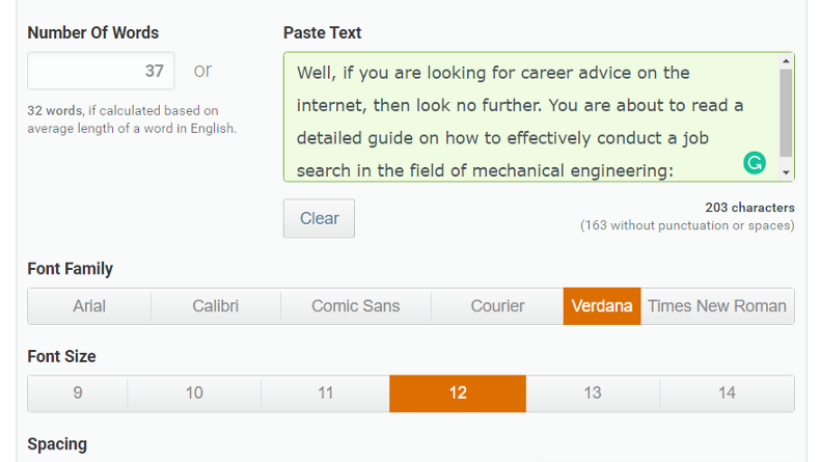822x462 pixels.
Task: Choose font size 10
Action: [x=194, y=393]
